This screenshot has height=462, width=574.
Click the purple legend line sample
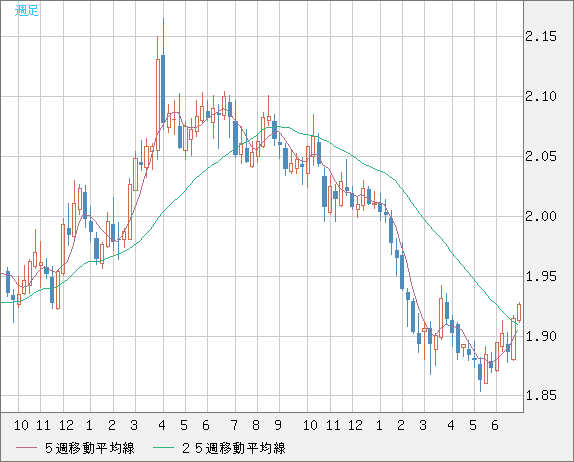point(26,448)
